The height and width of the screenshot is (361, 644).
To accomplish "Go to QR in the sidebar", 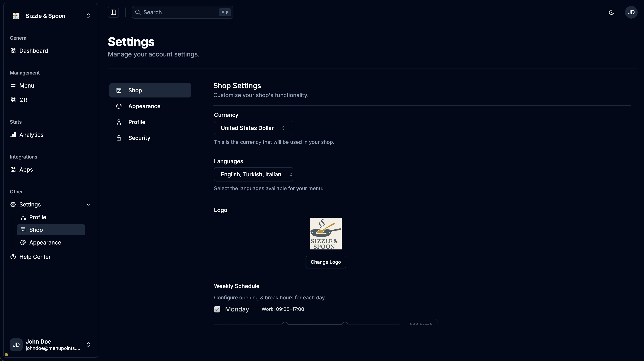I will point(23,100).
